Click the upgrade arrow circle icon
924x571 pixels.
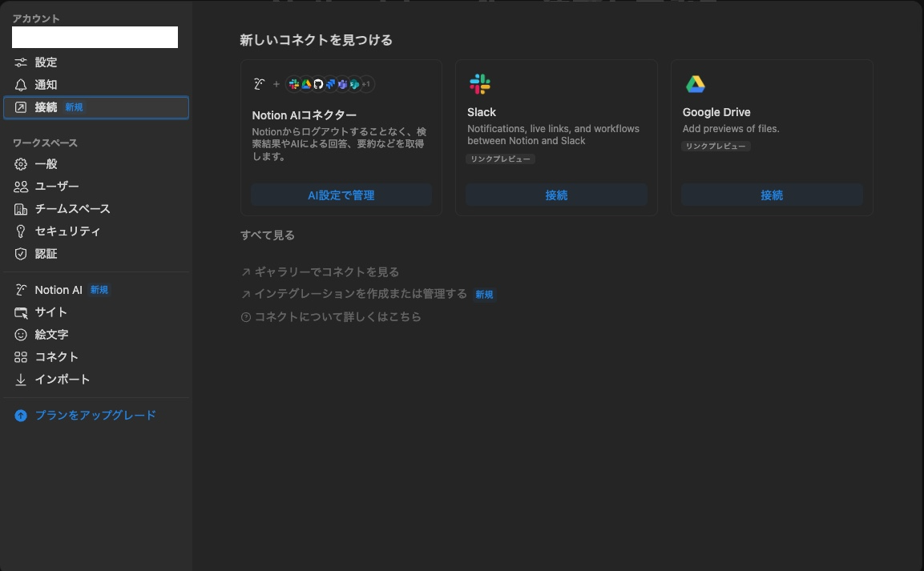pos(21,416)
